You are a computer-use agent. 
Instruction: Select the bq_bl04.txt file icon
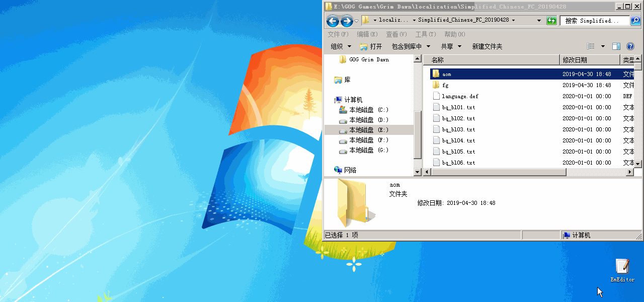[x=436, y=140]
